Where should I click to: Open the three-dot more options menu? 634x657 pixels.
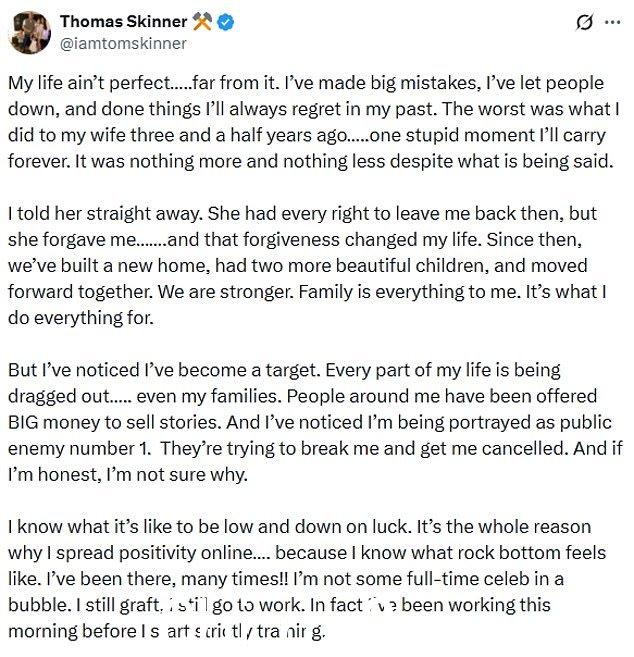613,22
